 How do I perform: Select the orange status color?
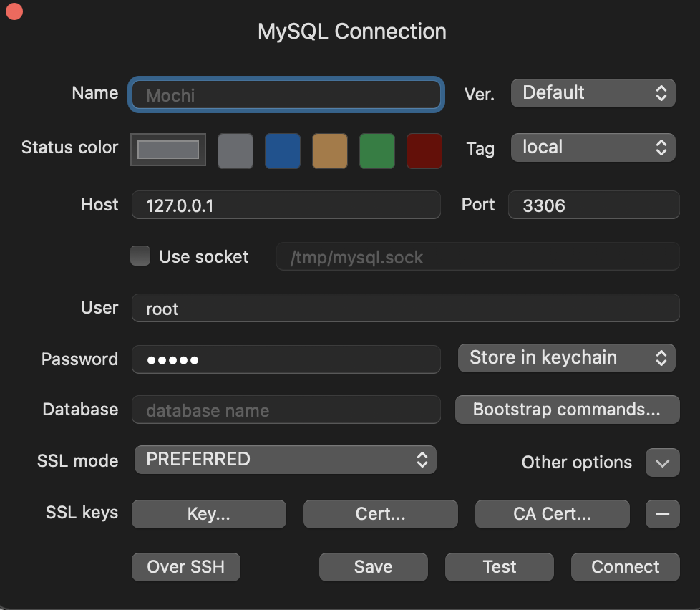pyautogui.click(x=329, y=150)
